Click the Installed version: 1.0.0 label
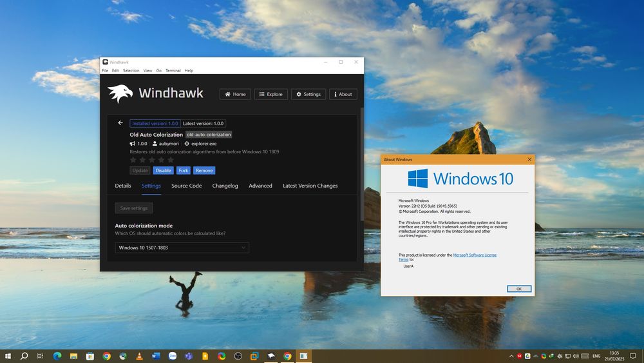This screenshot has width=644, height=363. tap(155, 123)
